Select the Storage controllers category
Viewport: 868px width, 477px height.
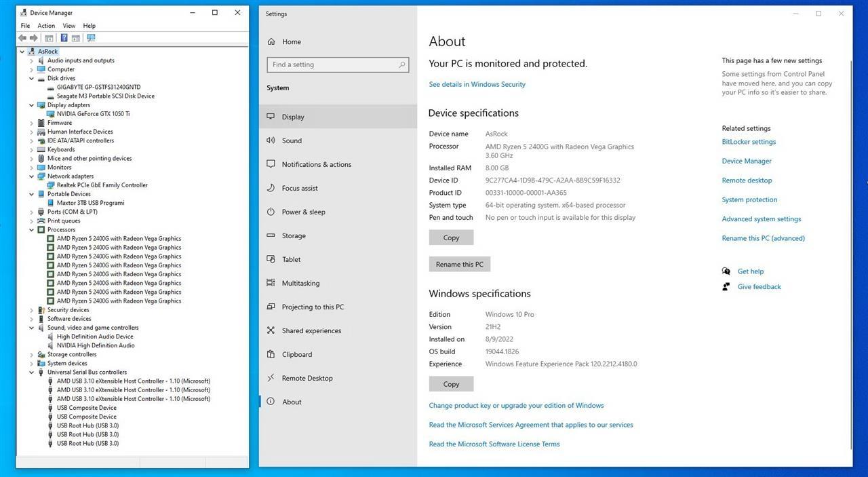tap(72, 354)
